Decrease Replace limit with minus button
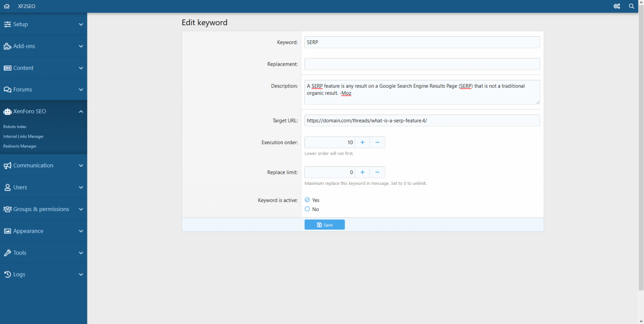This screenshot has height=324, width=644. tap(377, 172)
